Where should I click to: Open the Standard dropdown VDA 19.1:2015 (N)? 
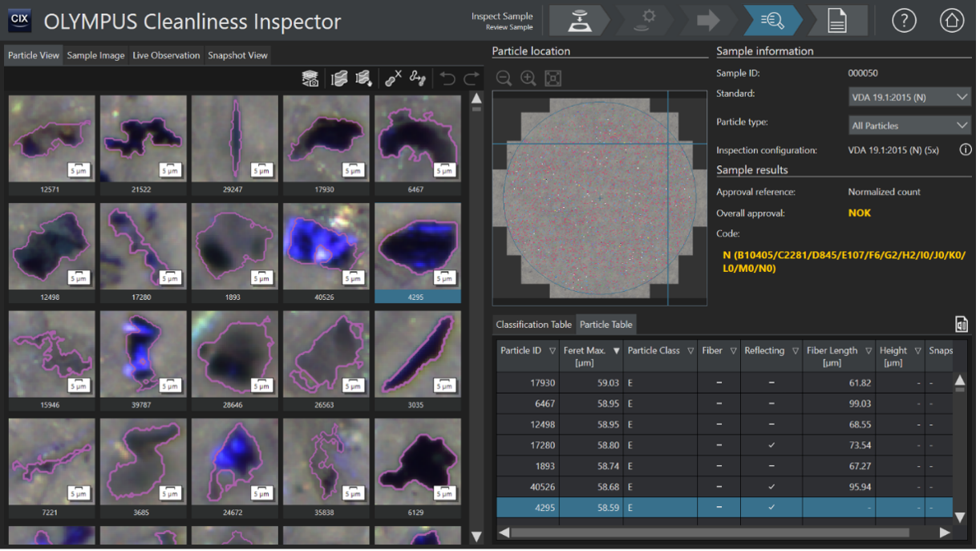click(909, 97)
